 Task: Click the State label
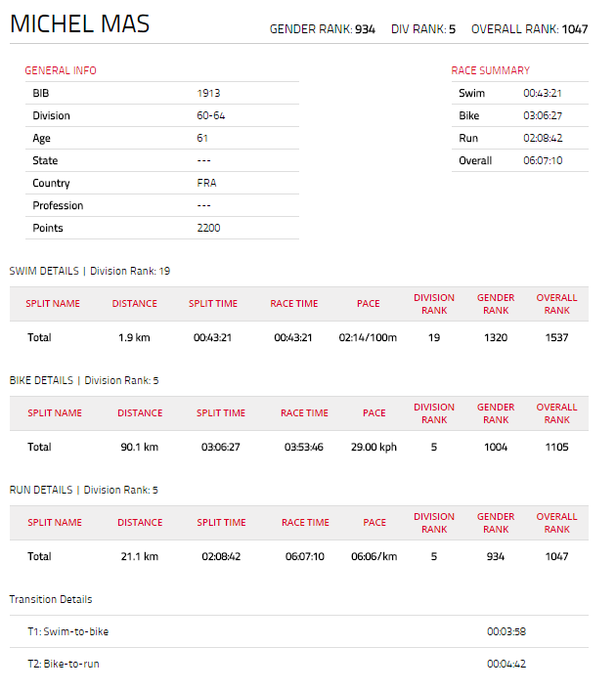click(45, 160)
